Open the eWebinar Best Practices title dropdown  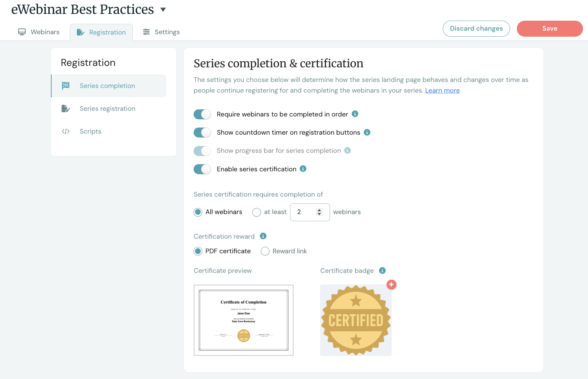tap(163, 10)
